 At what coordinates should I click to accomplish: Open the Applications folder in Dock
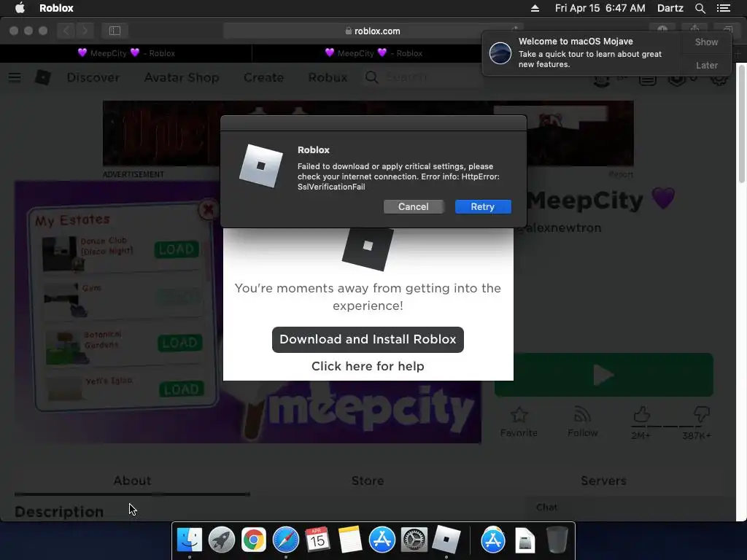(x=492, y=540)
